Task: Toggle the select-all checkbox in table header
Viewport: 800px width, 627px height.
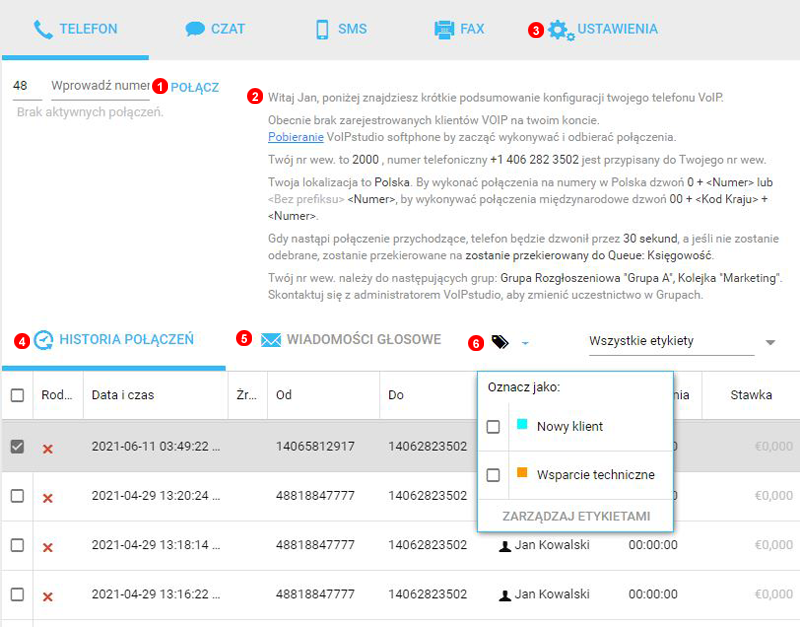Action: click(17, 395)
